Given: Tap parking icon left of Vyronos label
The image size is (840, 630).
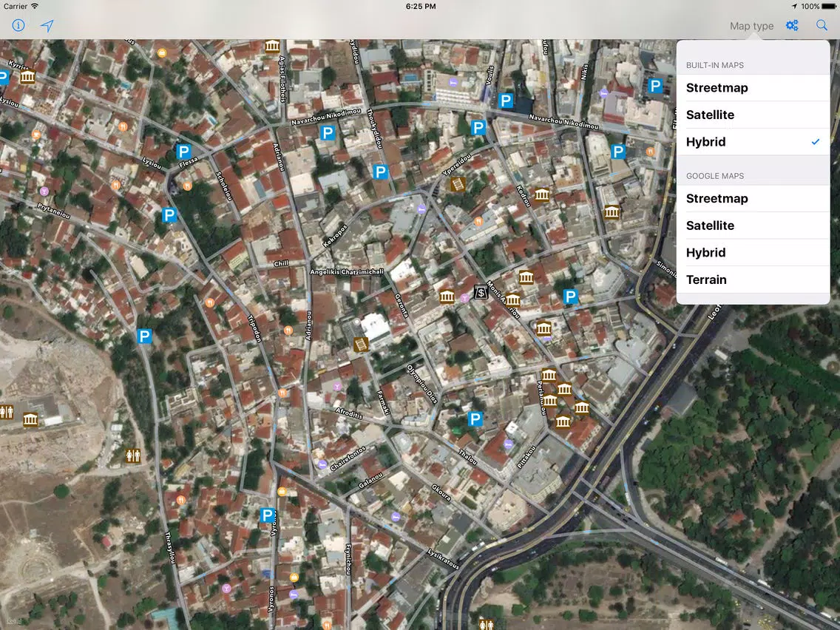Looking at the screenshot, I should click(x=267, y=515).
